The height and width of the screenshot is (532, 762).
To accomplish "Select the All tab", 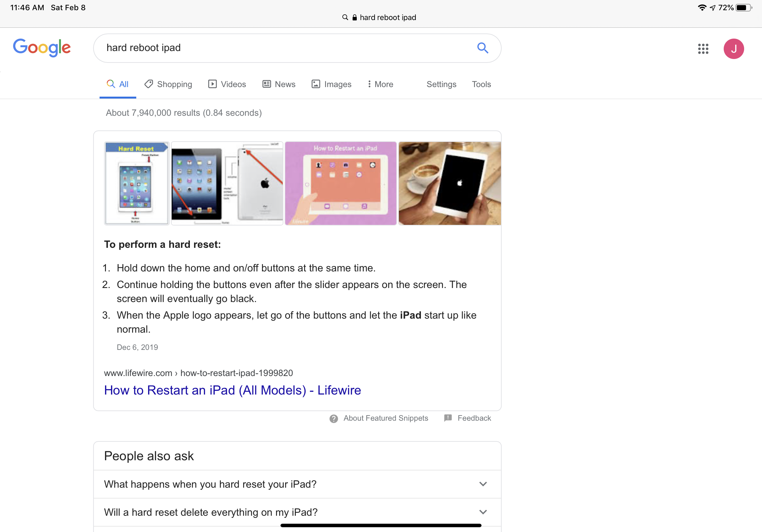I will (x=117, y=84).
